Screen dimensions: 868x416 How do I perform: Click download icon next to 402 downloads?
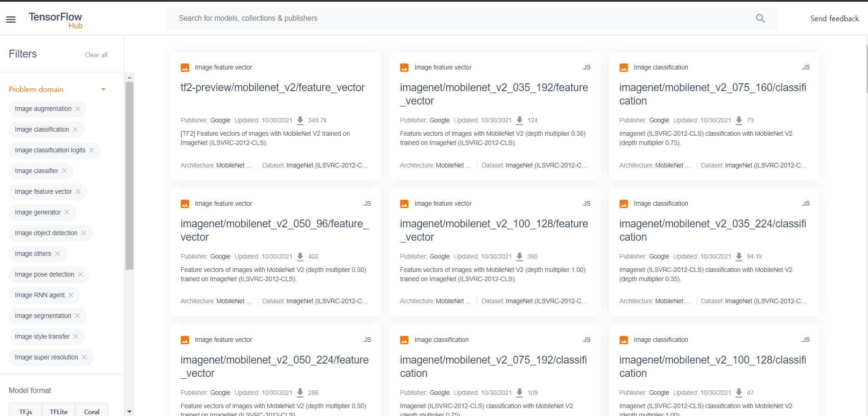point(300,257)
